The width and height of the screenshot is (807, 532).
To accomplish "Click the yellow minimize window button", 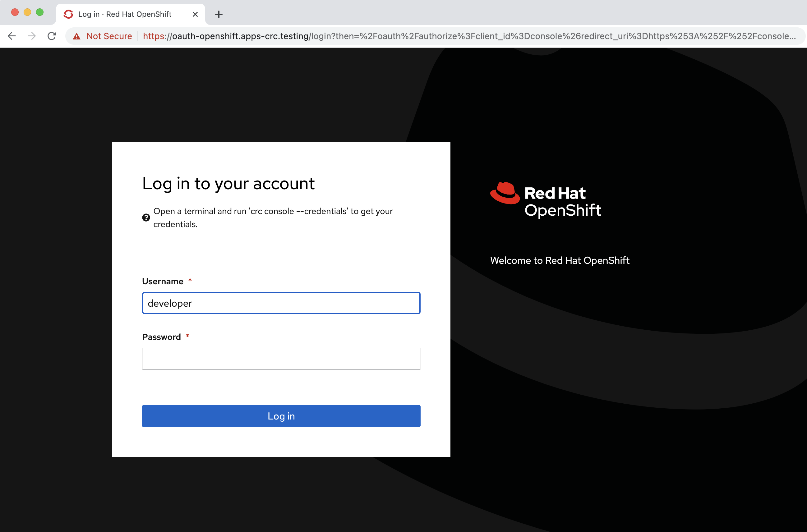I will [x=27, y=12].
